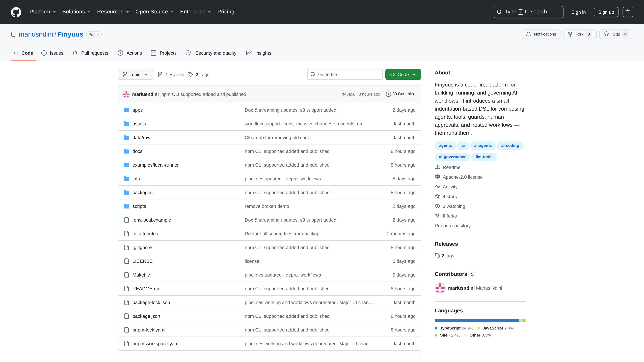Select the ai-coding topic tag
The height and width of the screenshot is (362, 644).
coord(510,145)
